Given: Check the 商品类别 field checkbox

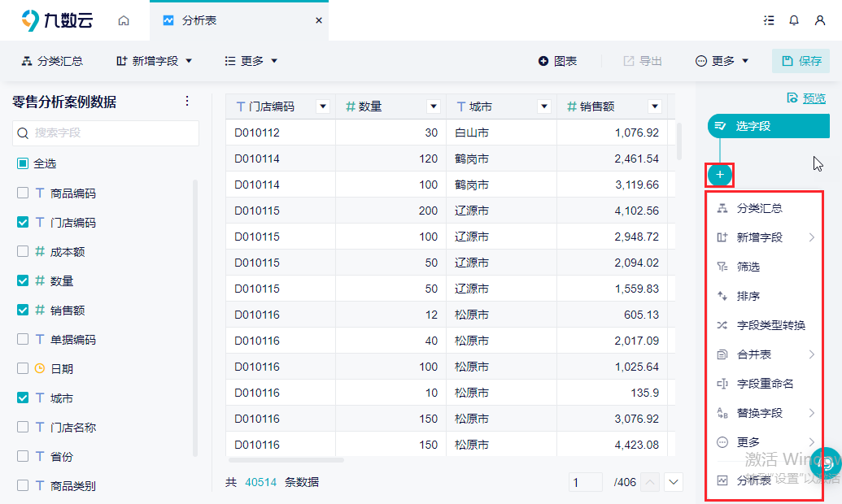Looking at the screenshot, I should point(23,485).
